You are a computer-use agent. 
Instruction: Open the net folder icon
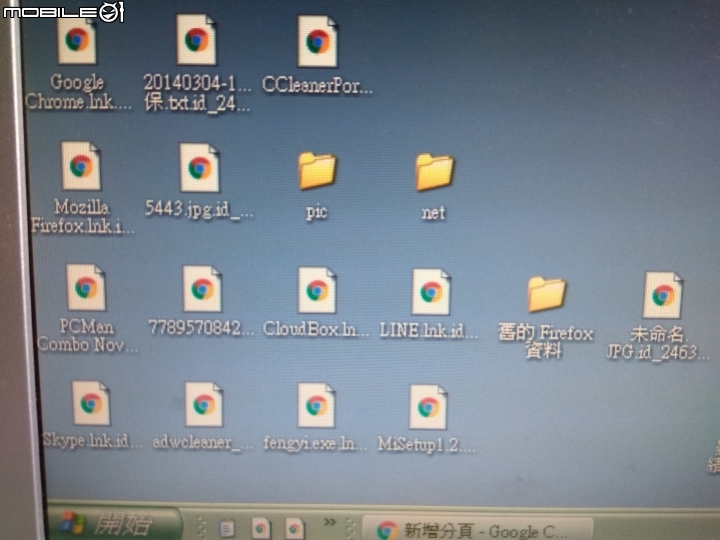coord(434,172)
